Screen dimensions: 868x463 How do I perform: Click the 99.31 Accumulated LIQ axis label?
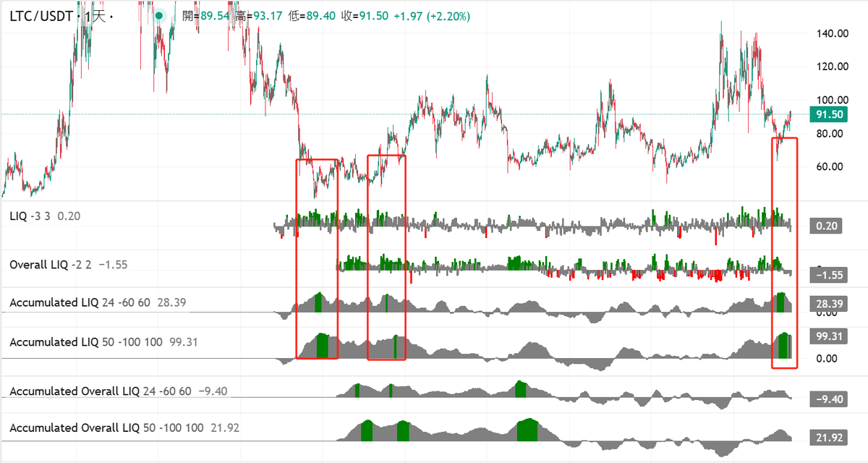click(x=830, y=336)
